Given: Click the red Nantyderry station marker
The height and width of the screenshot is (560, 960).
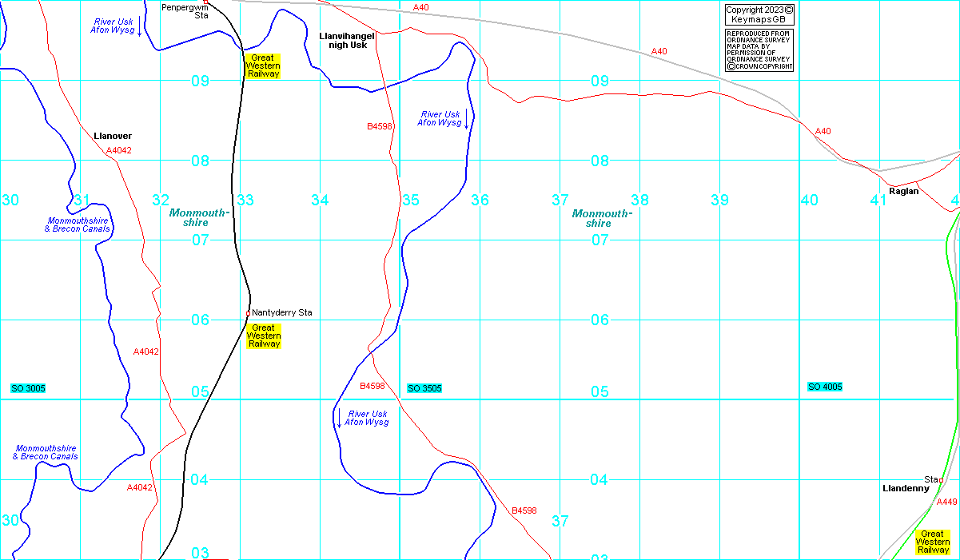Looking at the screenshot, I should pyautogui.click(x=249, y=312).
